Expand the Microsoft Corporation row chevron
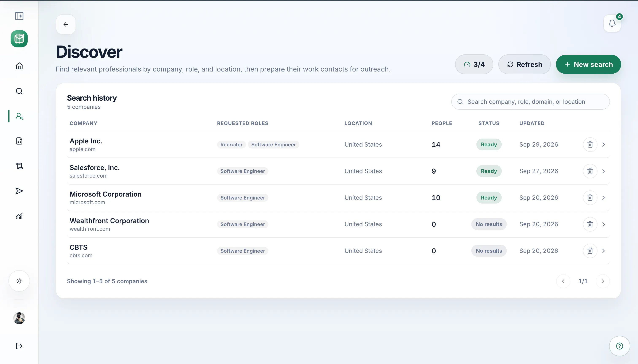The image size is (638, 364). (603, 198)
